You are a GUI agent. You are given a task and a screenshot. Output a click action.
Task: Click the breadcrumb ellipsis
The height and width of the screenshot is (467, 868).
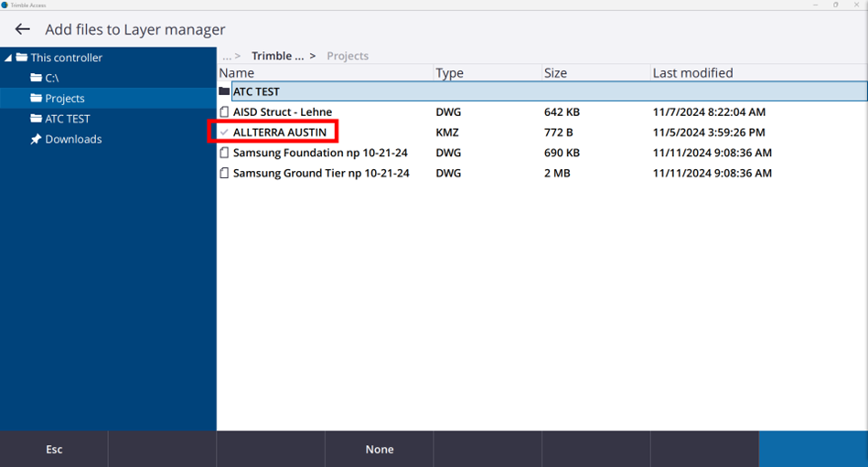point(227,56)
